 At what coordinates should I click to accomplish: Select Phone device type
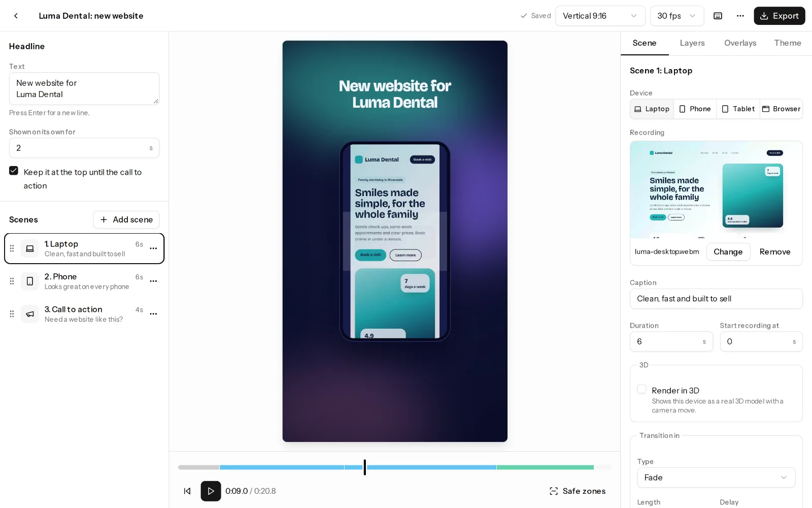coord(695,109)
